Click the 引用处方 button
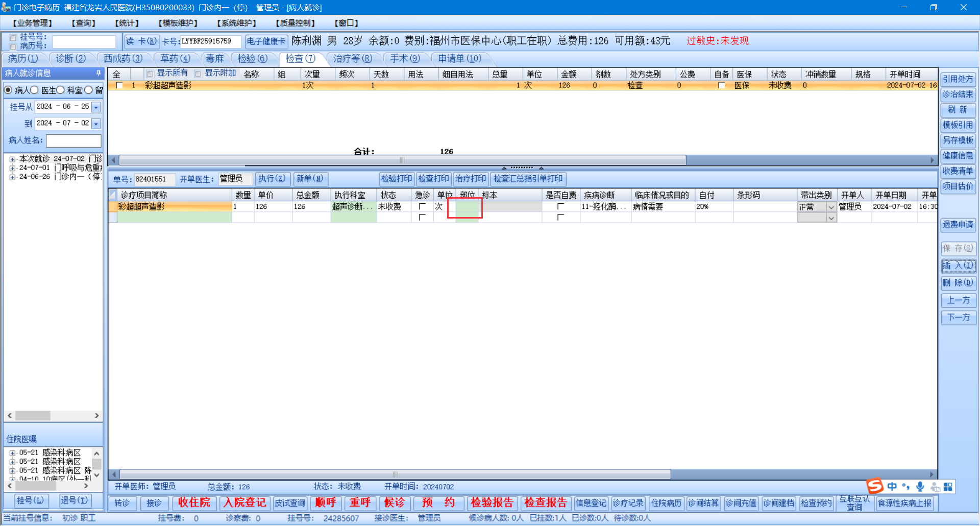This screenshot has height=526, width=980. tap(958, 79)
